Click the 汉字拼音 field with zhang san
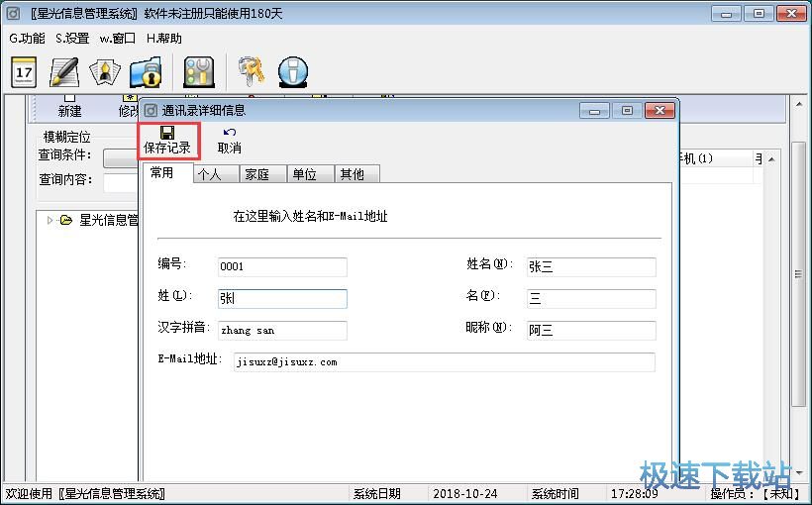This screenshot has width=812, height=505. (x=282, y=331)
